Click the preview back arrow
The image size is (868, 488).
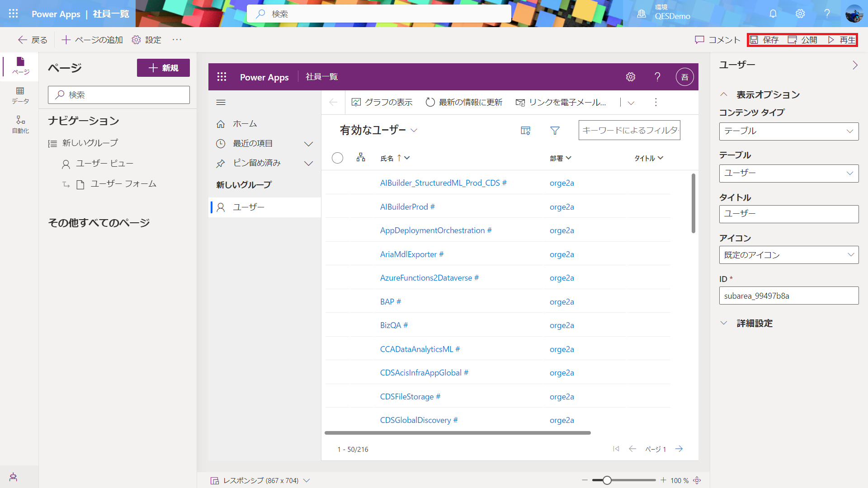point(333,103)
